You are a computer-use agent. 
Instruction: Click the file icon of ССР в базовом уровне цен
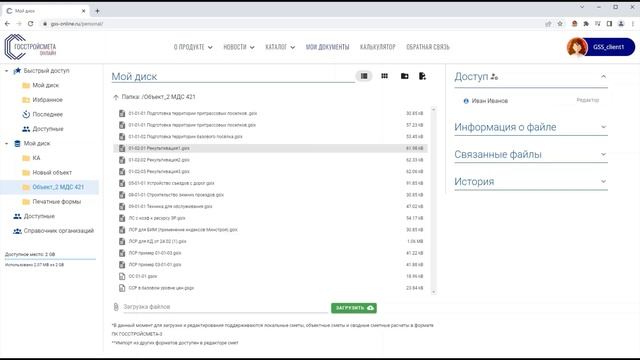click(122, 288)
